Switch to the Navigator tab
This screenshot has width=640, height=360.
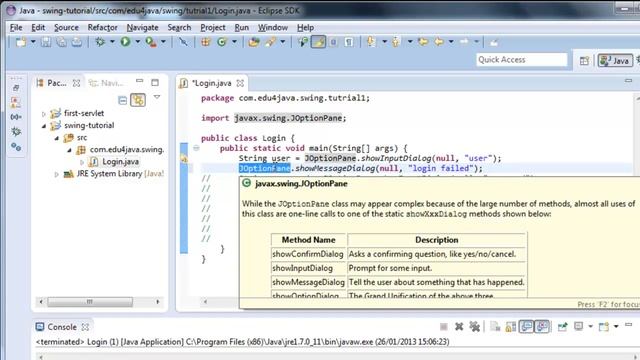pos(107,83)
